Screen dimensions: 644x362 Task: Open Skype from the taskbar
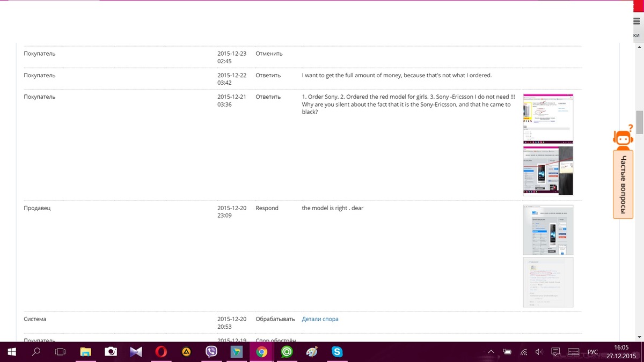[x=337, y=352]
